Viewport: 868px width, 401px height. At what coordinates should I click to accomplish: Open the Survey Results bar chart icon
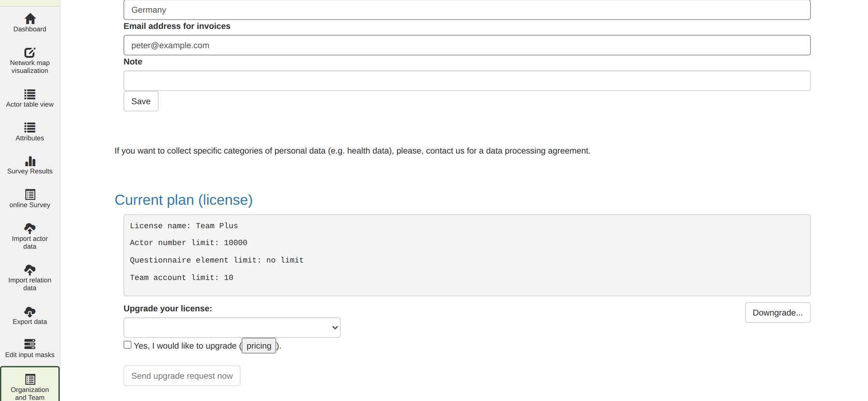click(30, 161)
